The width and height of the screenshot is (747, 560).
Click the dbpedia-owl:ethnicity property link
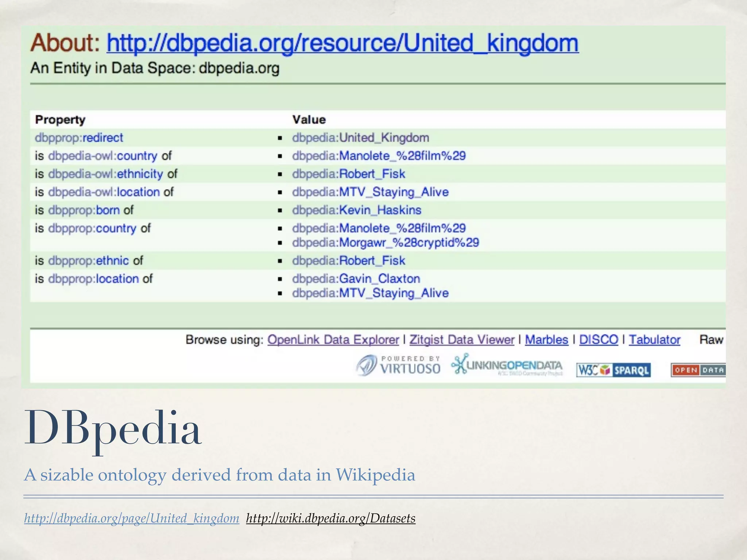pyautogui.click(x=105, y=174)
